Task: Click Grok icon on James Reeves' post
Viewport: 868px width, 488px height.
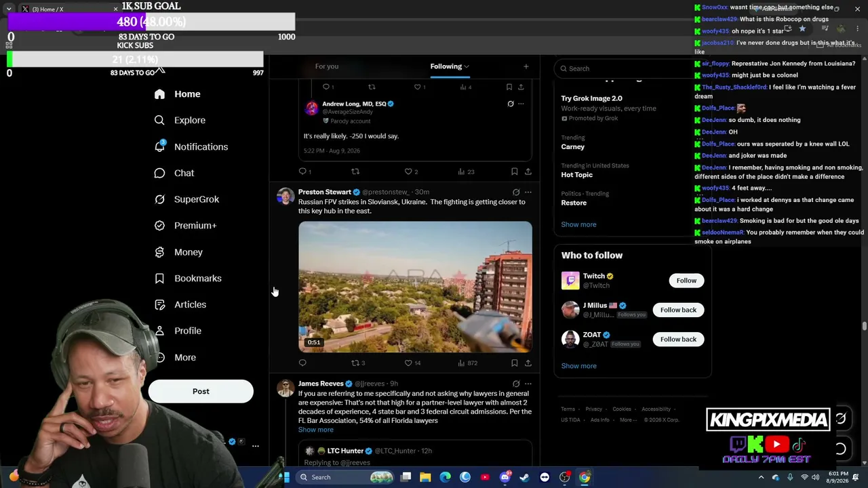Action: (516, 384)
